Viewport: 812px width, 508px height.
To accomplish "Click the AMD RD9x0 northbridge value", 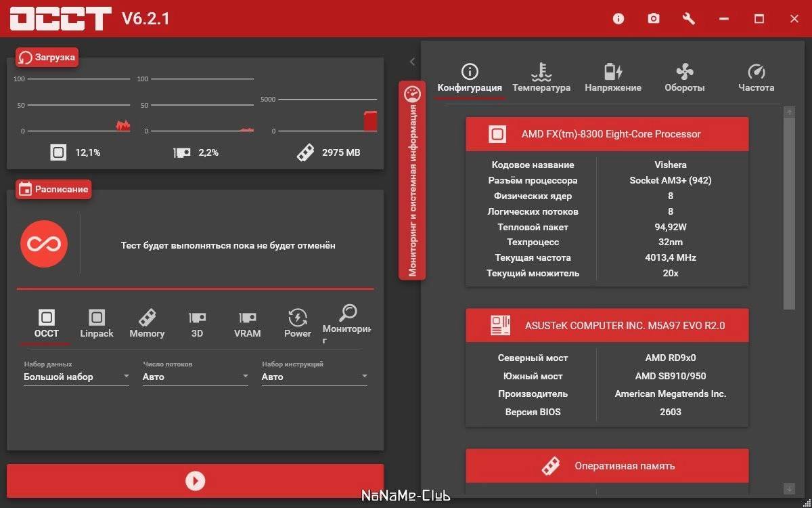I will coord(671,358).
